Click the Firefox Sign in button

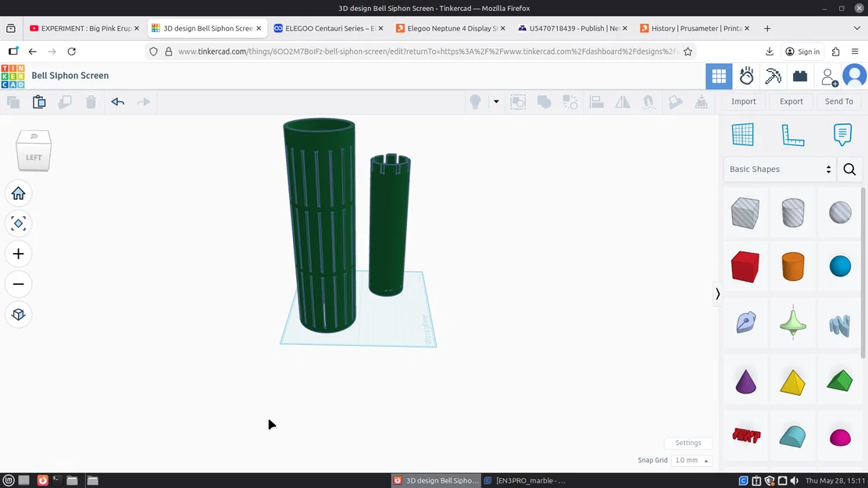(802, 52)
